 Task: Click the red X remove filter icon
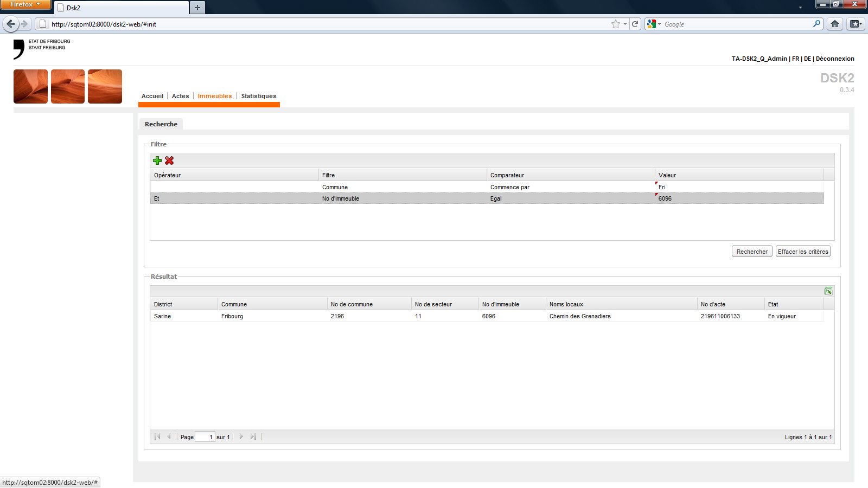(x=169, y=160)
